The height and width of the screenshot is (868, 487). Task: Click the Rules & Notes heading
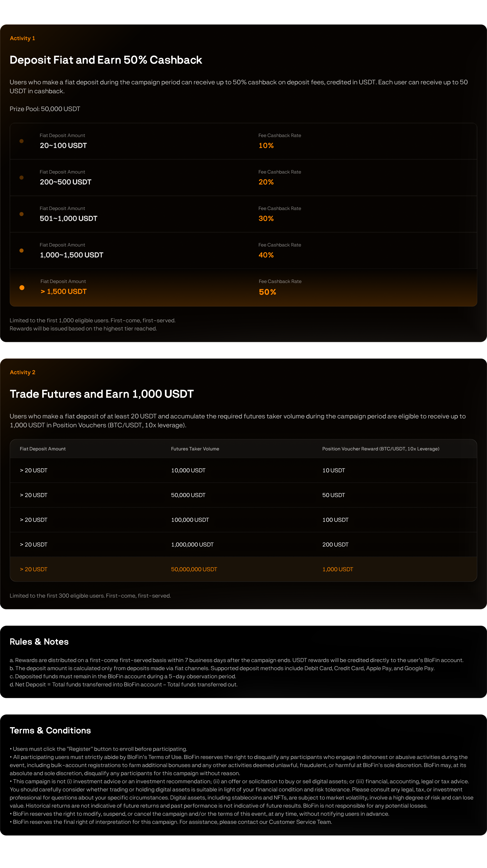pyautogui.click(x=39, y=642)
